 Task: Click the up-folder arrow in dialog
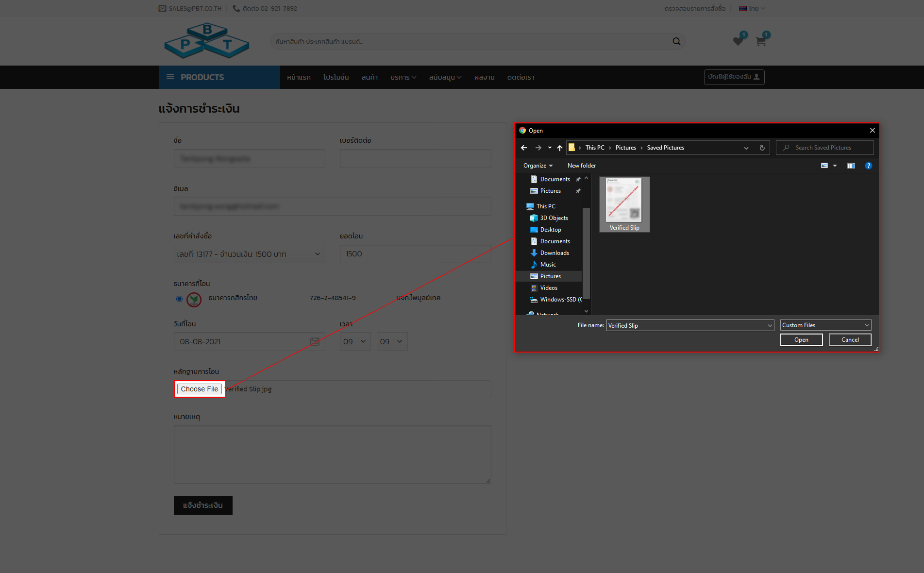[560, 148]
